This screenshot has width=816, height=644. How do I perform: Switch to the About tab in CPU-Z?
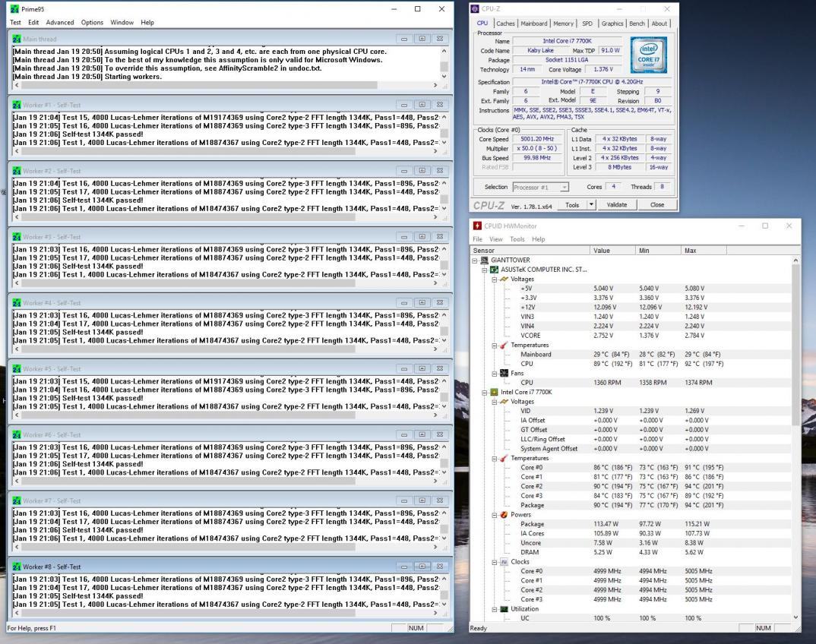(x=659, y=24)
